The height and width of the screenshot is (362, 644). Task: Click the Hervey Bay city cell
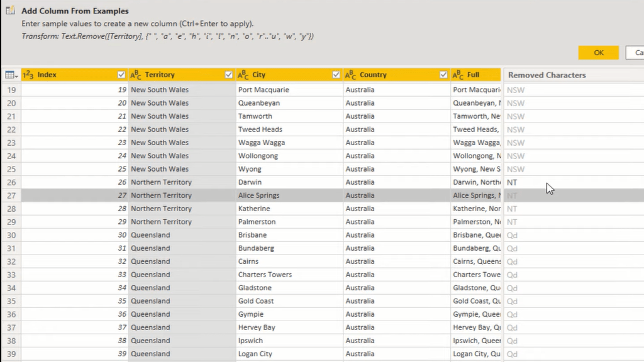click(289, 327)
